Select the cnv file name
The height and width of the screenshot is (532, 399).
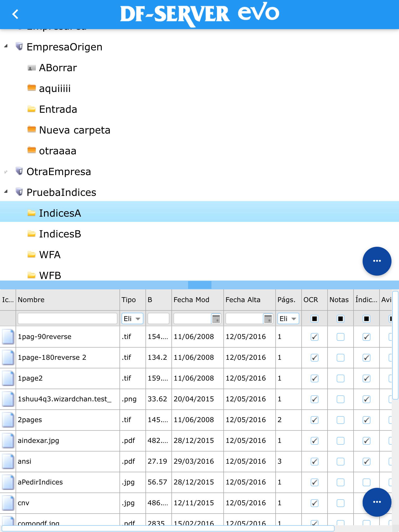pyautogui.click(x=23, y=503)
